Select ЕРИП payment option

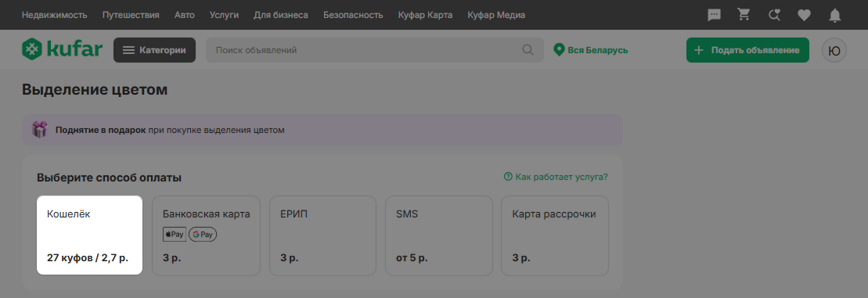pyautogui.click(x=322, y=235)
